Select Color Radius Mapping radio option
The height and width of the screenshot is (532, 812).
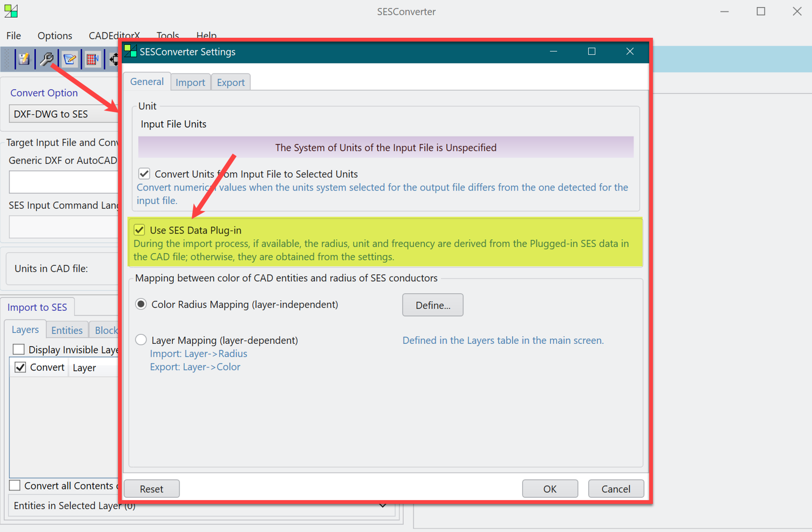141,304
